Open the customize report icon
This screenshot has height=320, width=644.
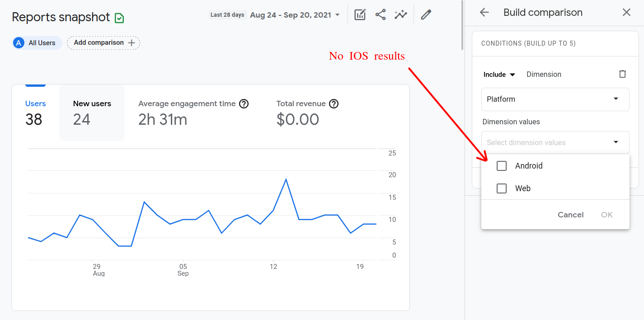(x=359, y=14)
